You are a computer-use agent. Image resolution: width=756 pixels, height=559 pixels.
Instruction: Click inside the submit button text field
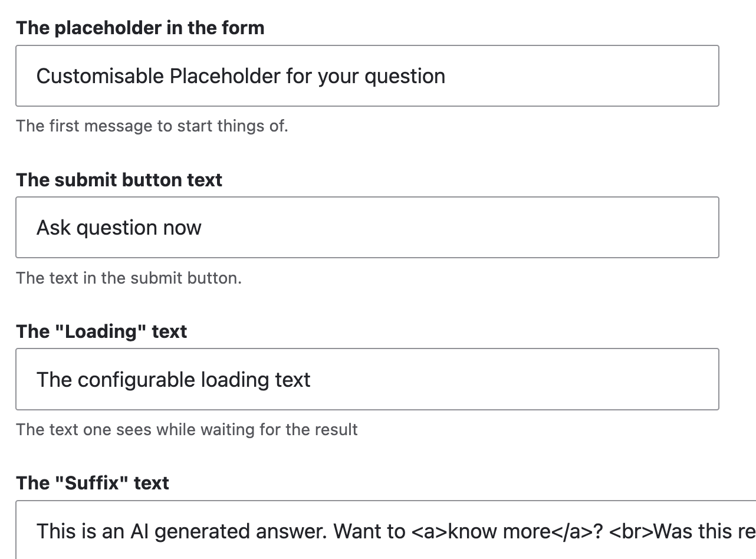click(366, 227)
